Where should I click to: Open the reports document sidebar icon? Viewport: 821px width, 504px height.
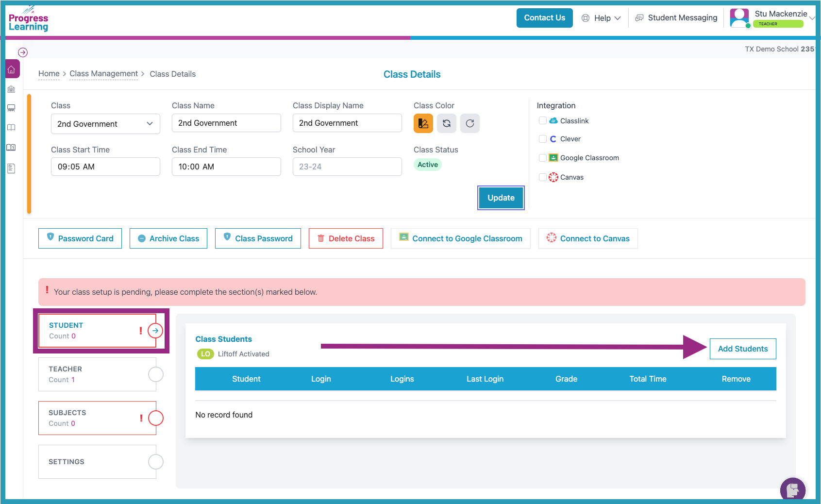[11, 168]
